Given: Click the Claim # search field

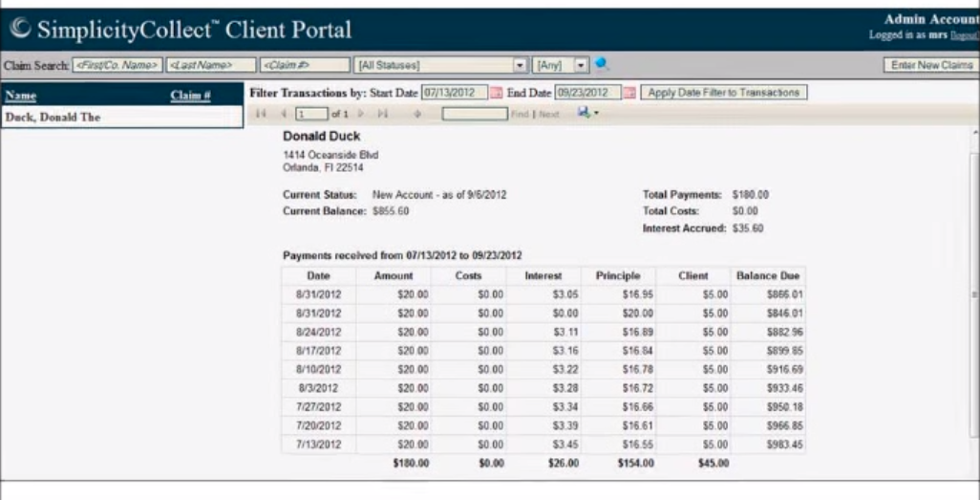Looking at the screenshot, I should (305, 65).
